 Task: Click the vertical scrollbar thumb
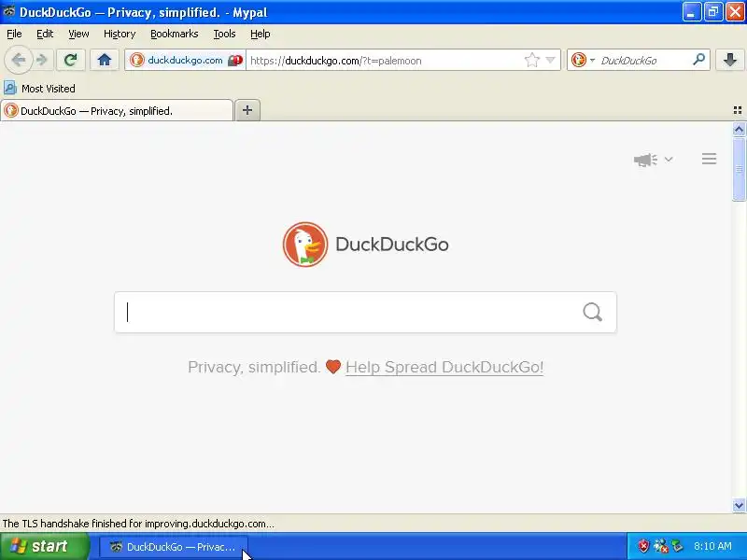[739, 170]
